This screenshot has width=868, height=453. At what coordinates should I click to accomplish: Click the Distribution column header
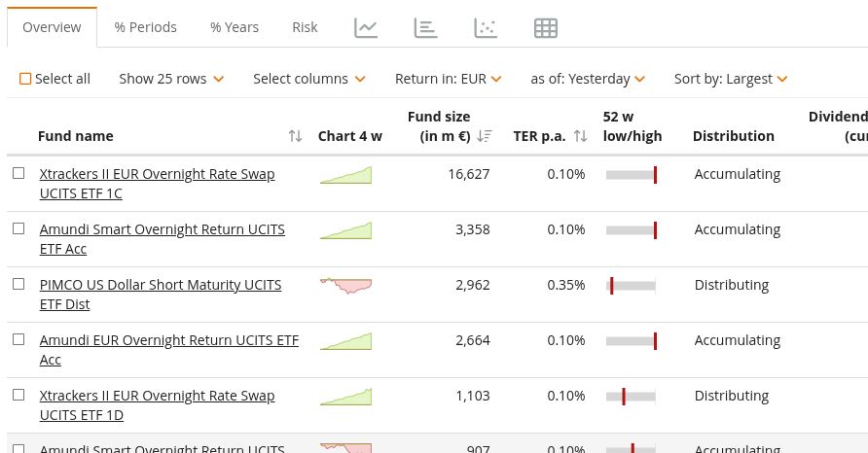(x=734, y=136)
